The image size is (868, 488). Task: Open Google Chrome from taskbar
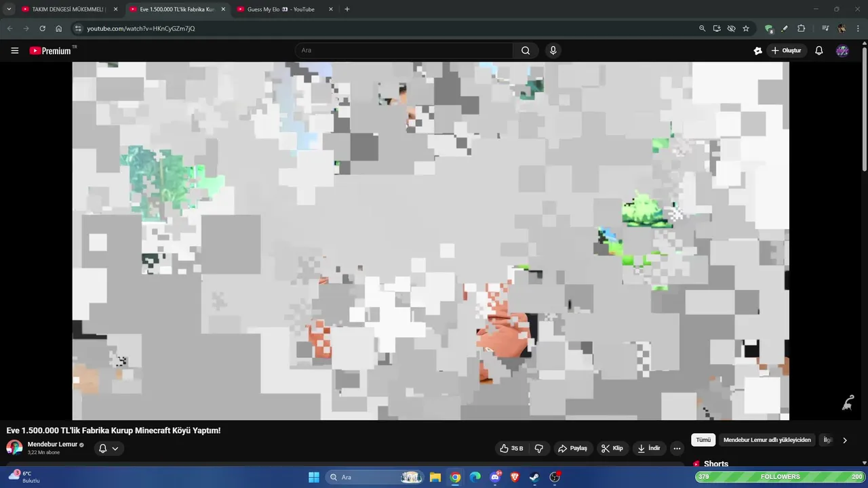[x=455, y=477]
